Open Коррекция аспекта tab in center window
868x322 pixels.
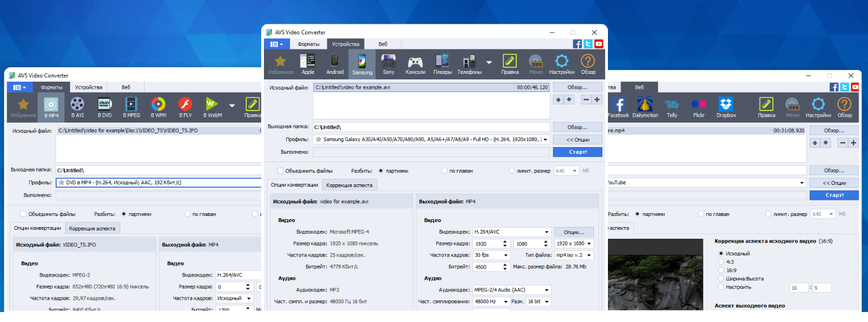350,185
